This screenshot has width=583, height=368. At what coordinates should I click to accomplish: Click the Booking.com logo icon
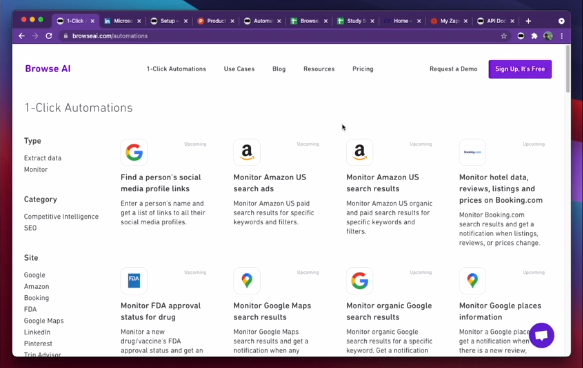coord(473,152)
